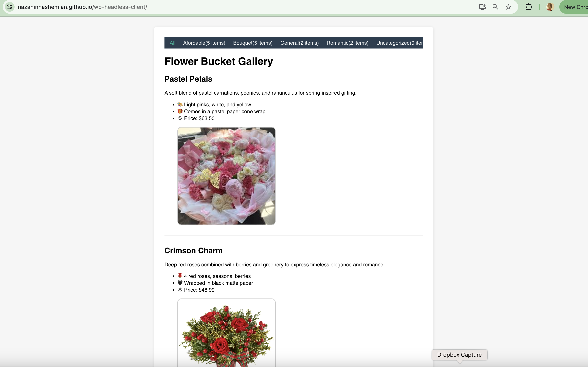Open the site information icon in address bar
The width and height of the screenshot is (588, 367).
pyautogui.click(x=10, y=7)
